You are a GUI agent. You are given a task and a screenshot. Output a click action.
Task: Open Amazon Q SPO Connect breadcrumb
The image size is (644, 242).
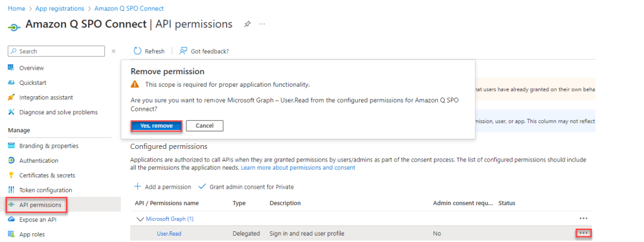tap(129, 8)
